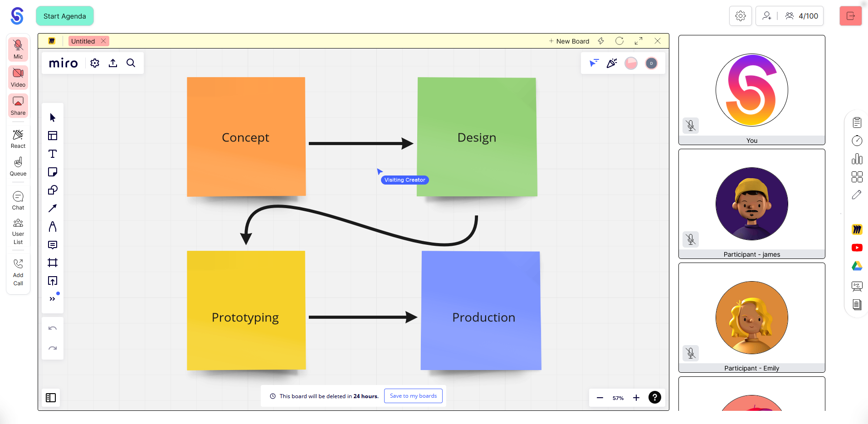Open the Google Drive app icon
Screen dimensions: 868x424
click(x=857, y=266)
